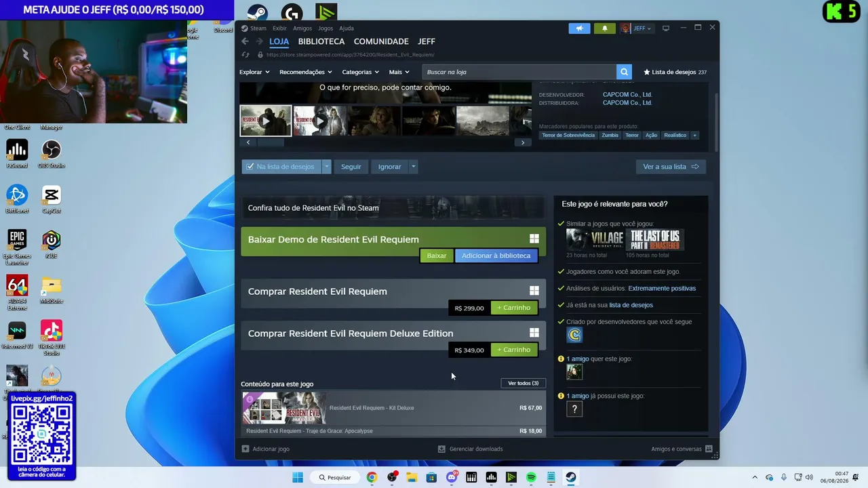Select the first Resident Evil video thumbnail
This screenshot has width=868, height=488.
point(266,121)
